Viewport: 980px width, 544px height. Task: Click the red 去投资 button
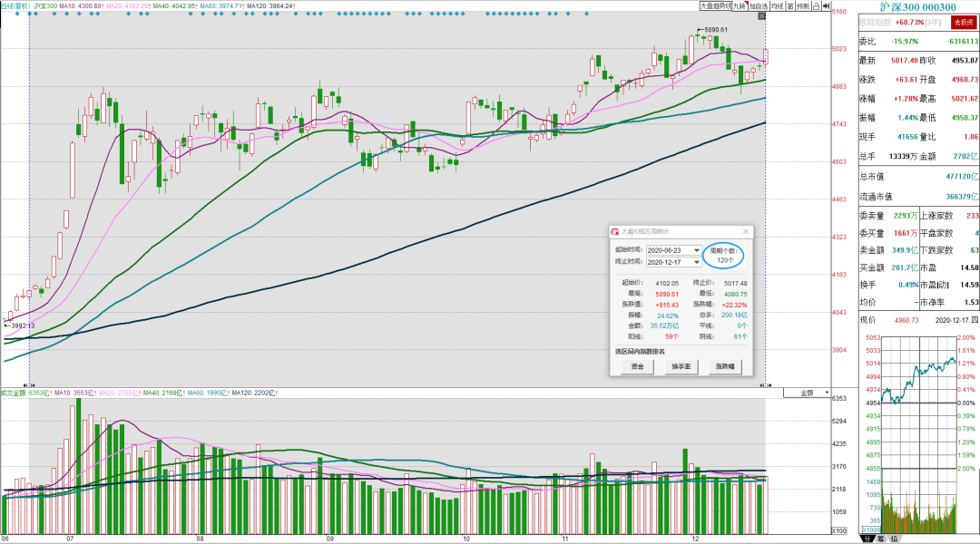click(x=963, y=23)
